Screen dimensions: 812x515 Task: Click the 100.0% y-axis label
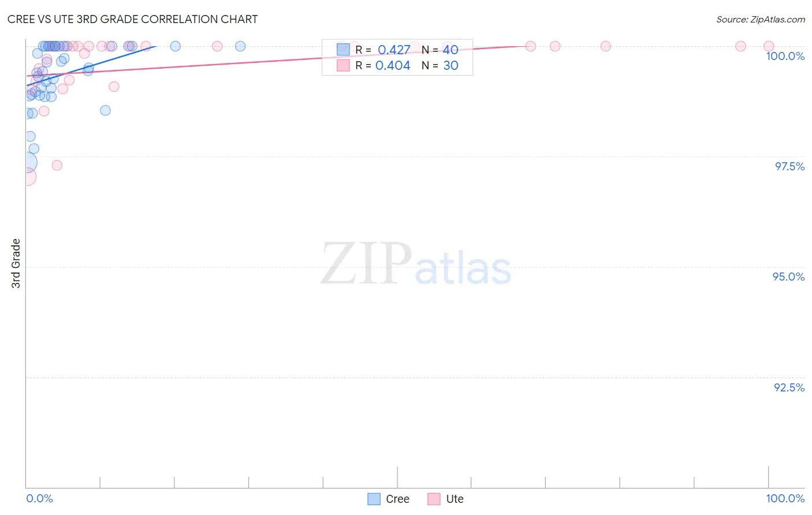pyautogui.click(x=785, y=56)
